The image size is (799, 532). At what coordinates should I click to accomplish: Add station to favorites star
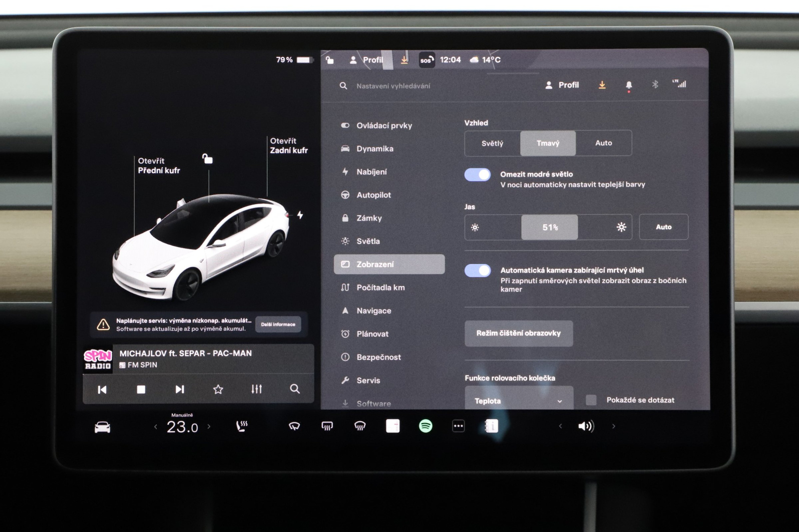[x=218, y=389]
